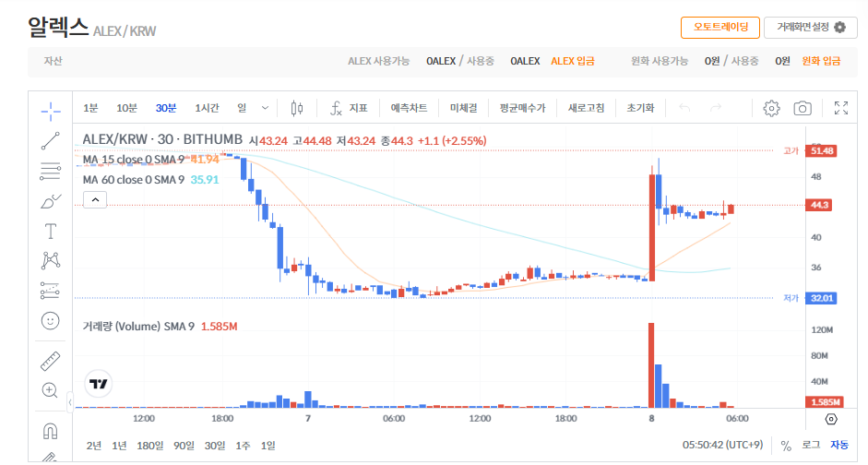868x465 pixels.
Task: Set the date range to 180일
Action: (150, 445)
